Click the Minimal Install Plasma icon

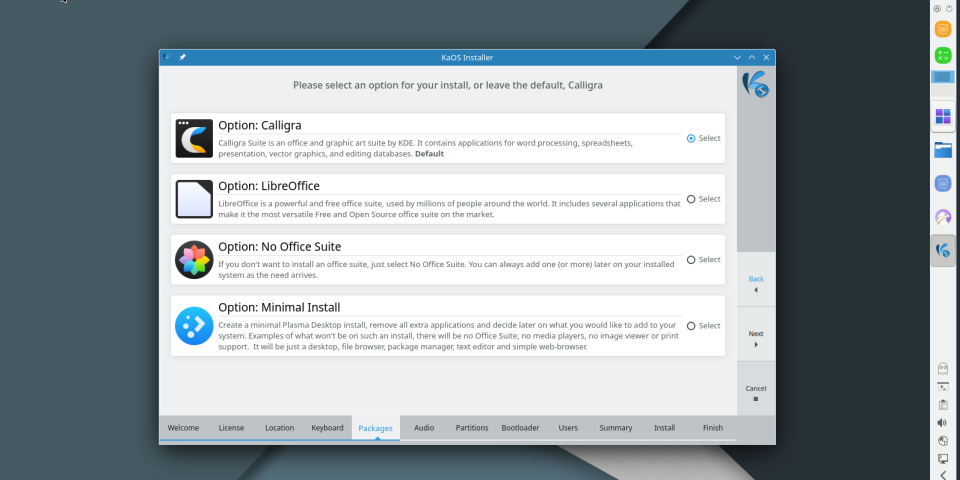194,325
